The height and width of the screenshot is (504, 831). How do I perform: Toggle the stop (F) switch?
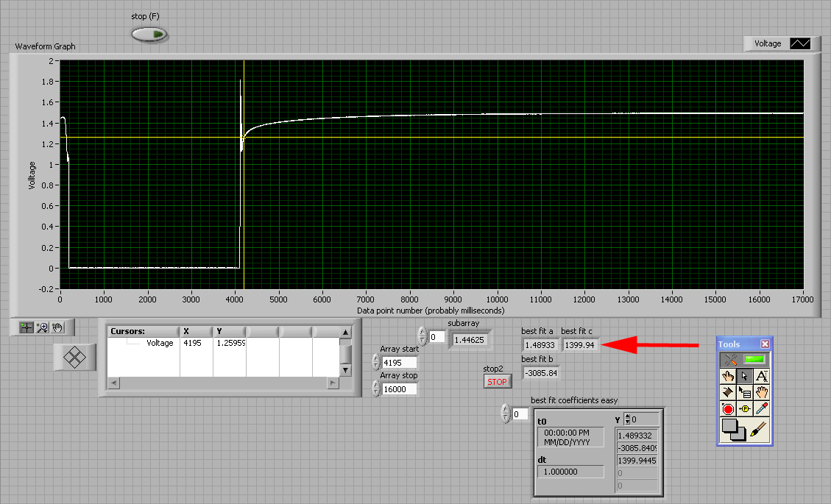[x=149, y=34]
